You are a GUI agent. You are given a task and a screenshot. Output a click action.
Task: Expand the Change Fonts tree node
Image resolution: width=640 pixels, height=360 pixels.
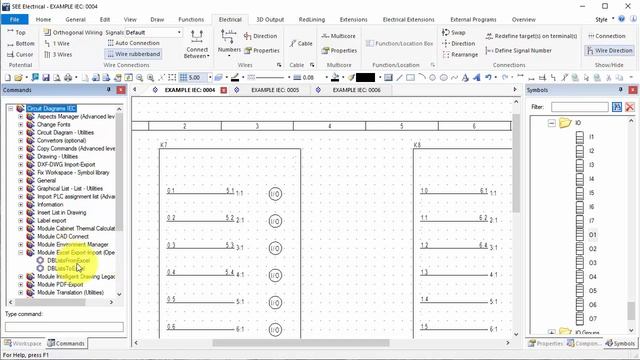(x=20, y=124)
